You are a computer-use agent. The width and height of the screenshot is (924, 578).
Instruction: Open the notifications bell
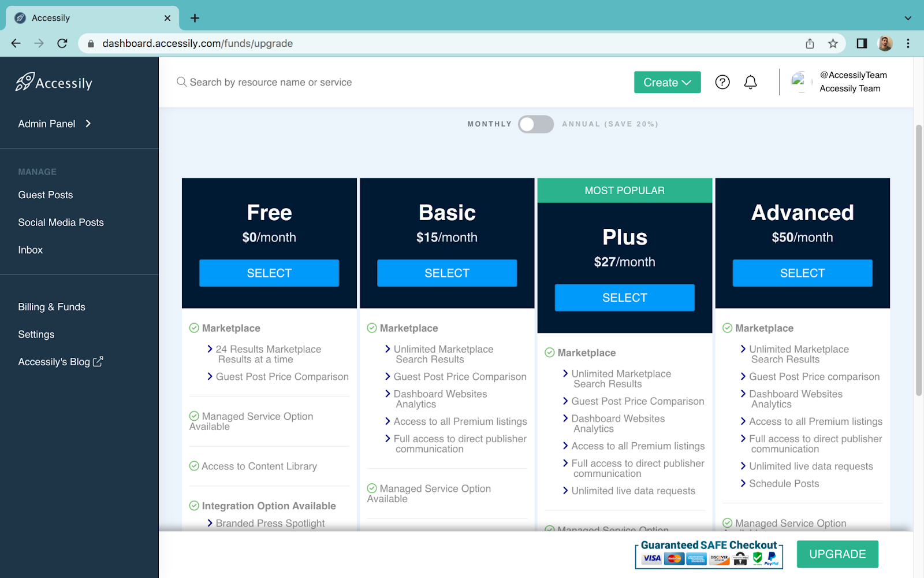[x=750, y=82]
